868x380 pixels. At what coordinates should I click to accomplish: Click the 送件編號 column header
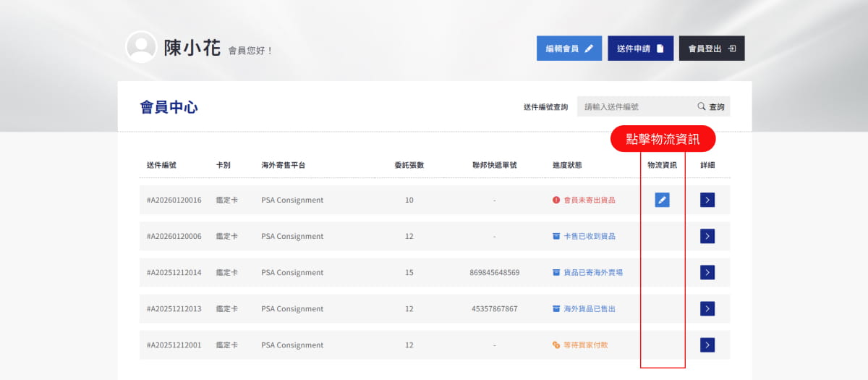161,165
